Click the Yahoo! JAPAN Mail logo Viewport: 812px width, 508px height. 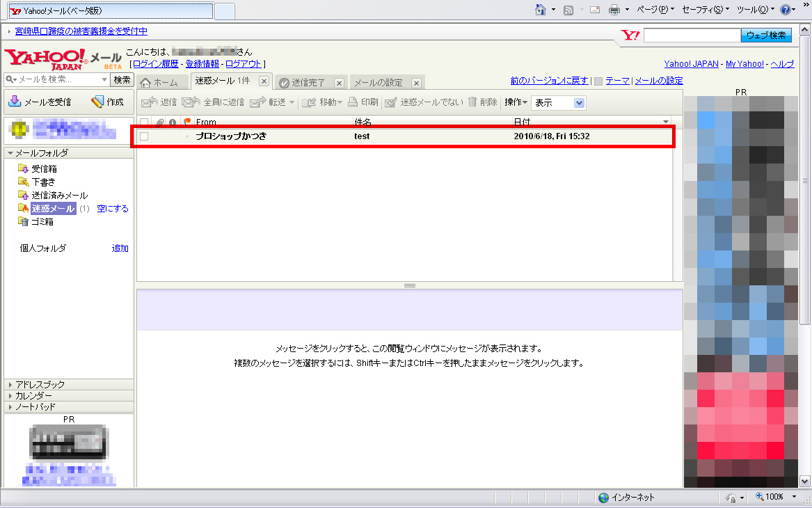coord(62,59)
